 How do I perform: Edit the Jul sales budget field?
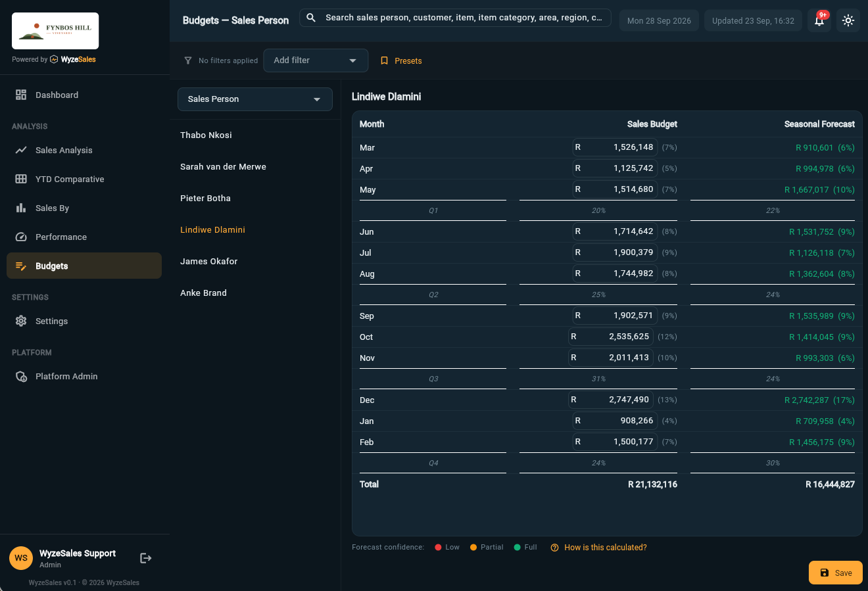point(615,252)
